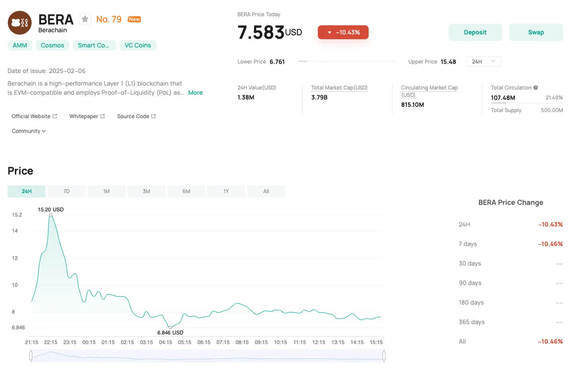The width and height of the screenshot is (588, 379).
Task: Click the lower-to-upper price range bar
Action: [347, 61]
